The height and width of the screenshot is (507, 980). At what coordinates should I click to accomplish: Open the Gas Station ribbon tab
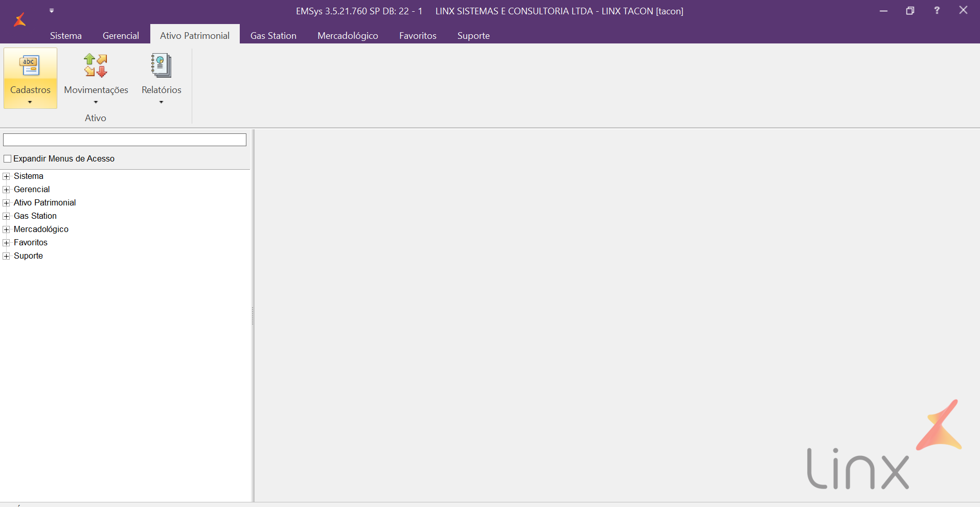point(274,35)
